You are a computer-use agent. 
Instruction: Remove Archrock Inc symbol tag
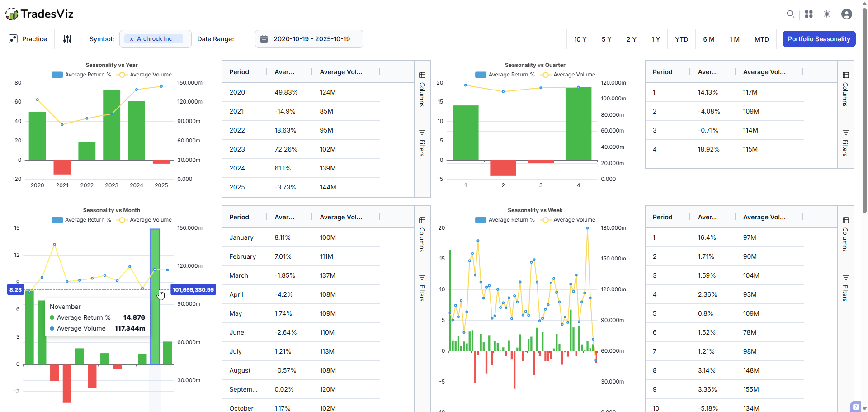click(132, 39)
